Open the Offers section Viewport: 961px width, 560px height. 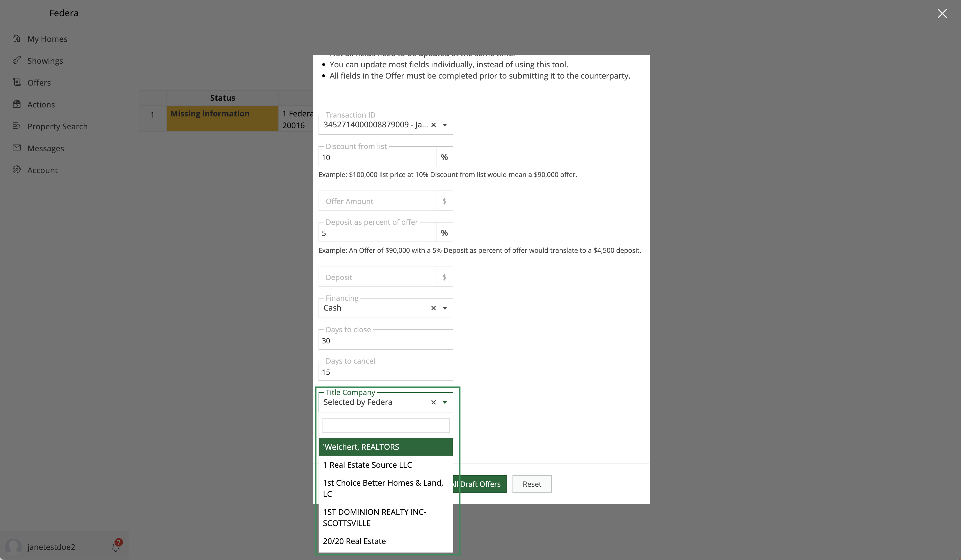click(39, 82)
